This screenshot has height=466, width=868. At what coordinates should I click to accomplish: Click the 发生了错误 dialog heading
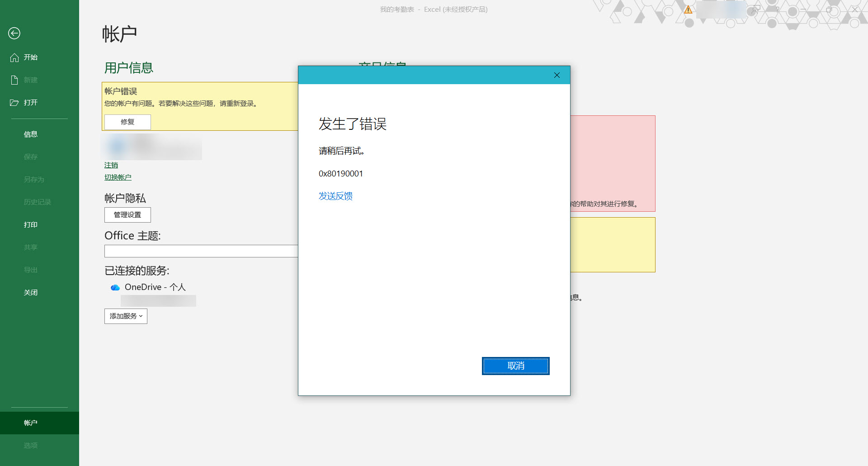pos(353,124)
